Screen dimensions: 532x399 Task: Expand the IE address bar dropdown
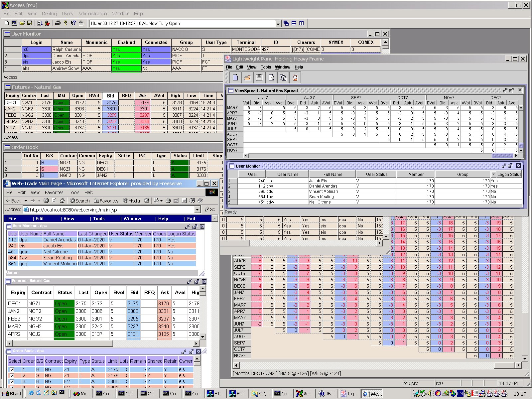click(x=197, y=209)
